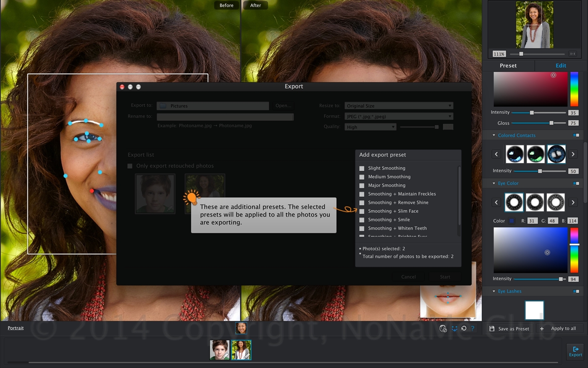Viewport: 588px width, 368px height.
Task: Select the white Eye Lashes thumbnail
Action: [534, 310]
